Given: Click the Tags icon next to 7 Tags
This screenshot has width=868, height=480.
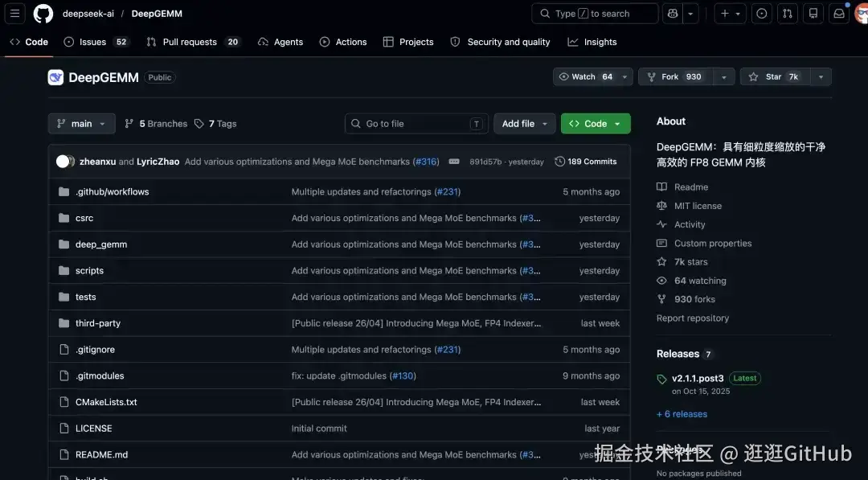Looking at the screenshot, I should (199, 124).
